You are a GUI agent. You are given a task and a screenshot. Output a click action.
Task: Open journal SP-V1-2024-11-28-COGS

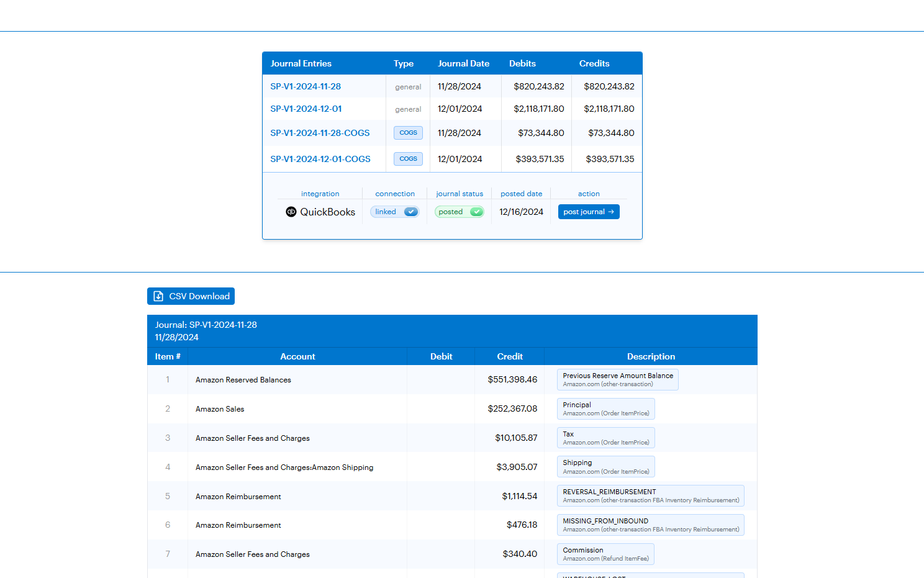pyautogui.click(x=320, y=133)
